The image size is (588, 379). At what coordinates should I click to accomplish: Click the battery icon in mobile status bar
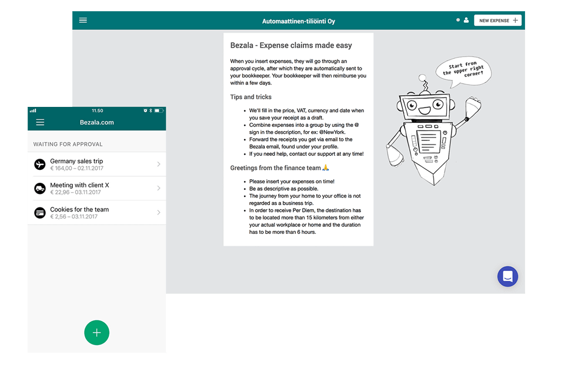(x=159, y=110)
